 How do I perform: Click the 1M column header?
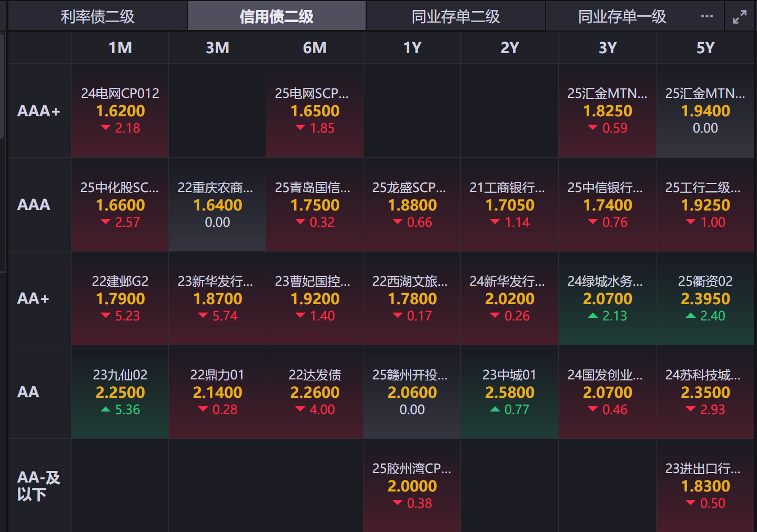click(120, 48)
